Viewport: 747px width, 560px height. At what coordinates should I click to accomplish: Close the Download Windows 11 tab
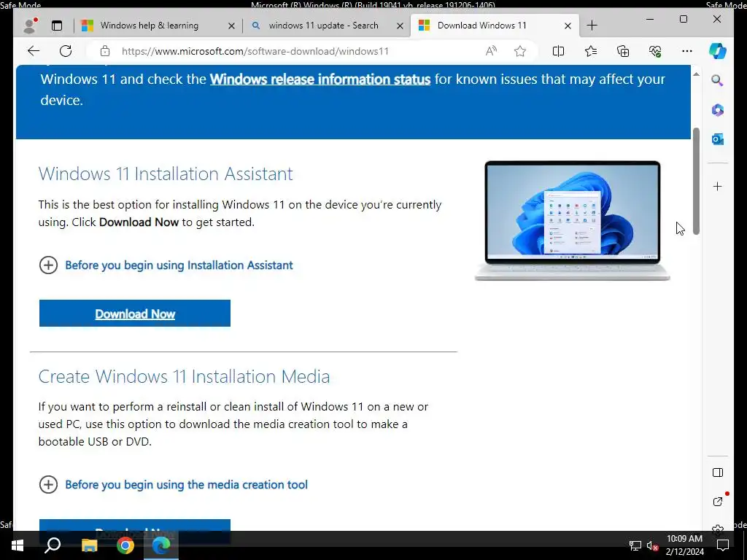tap(568, 26)
